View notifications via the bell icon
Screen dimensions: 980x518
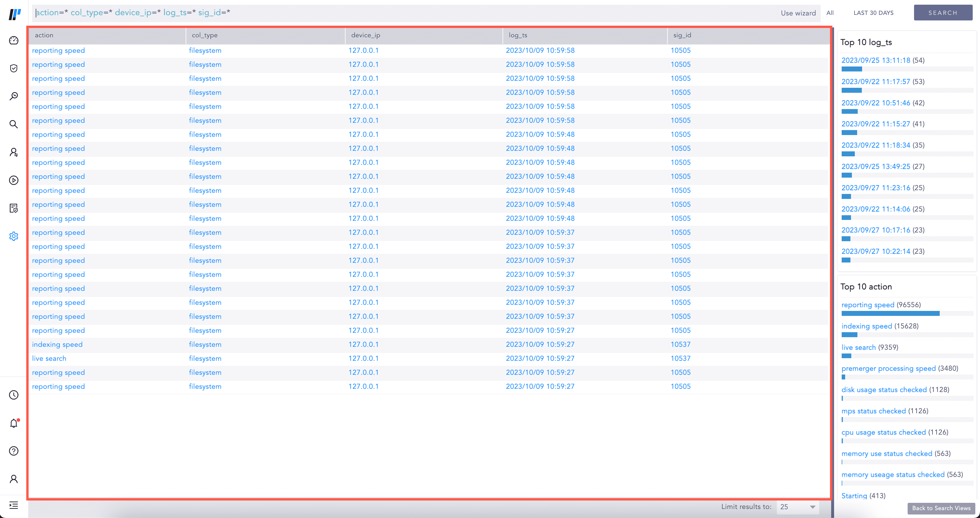pos(13,423)
